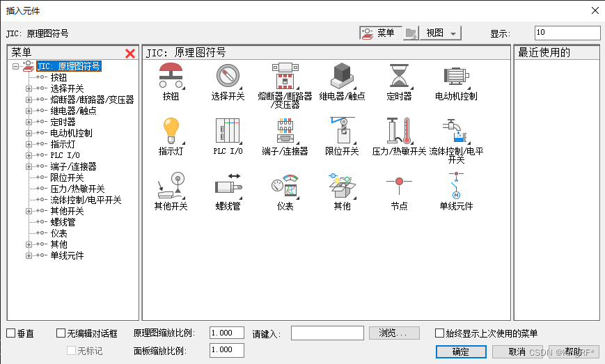
Task: Toggle the 菜单 toolbar button
Action: (x=380, y=33)
